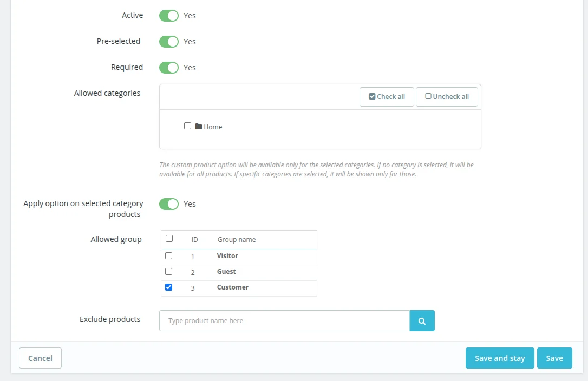The width and height of the screenshot is (588, 381).
Task: Tick the Visitor group checkbox
Action: point(169,255)
